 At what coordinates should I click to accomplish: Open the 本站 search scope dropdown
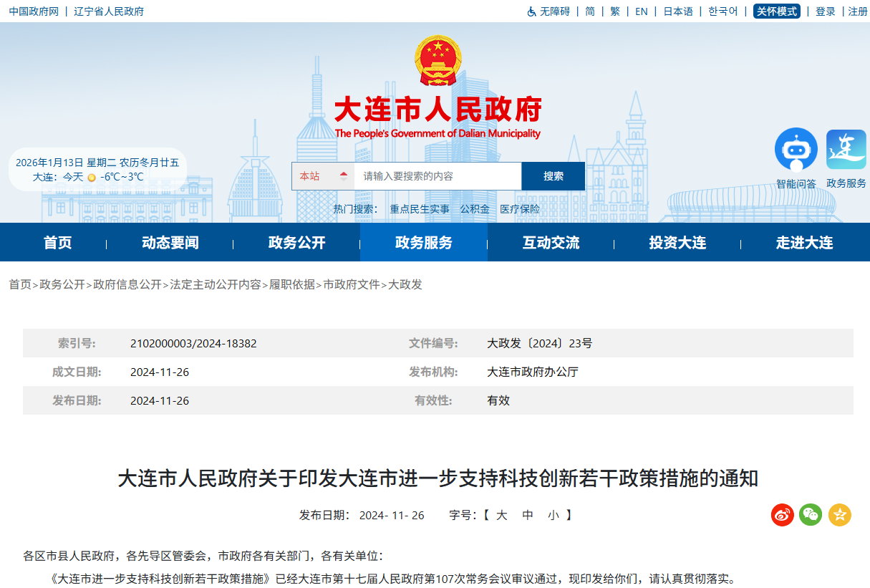coord(322,175)
